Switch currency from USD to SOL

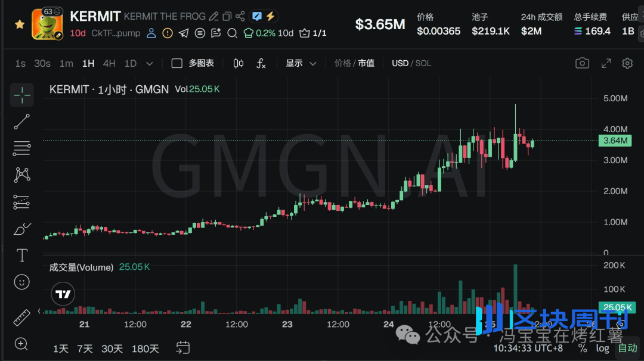(x=422, y=63)
